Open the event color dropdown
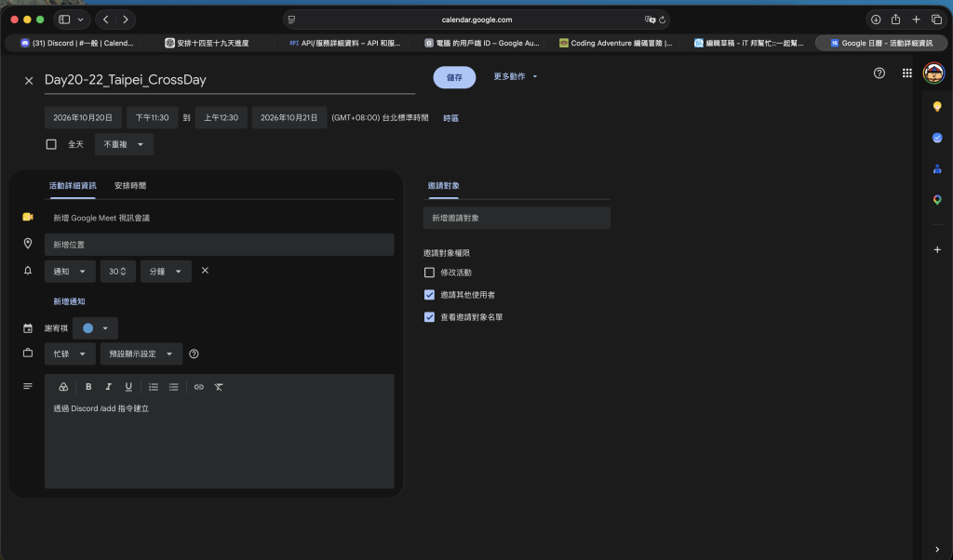Screen dimensions: 953x560 pos(96,328)
